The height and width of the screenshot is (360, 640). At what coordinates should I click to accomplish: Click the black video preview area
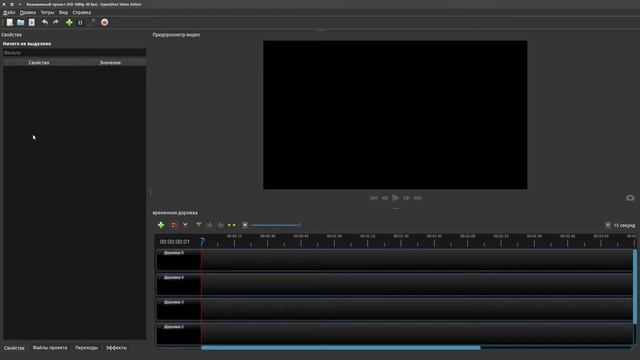pyautogui.click(x=395, y=115)
